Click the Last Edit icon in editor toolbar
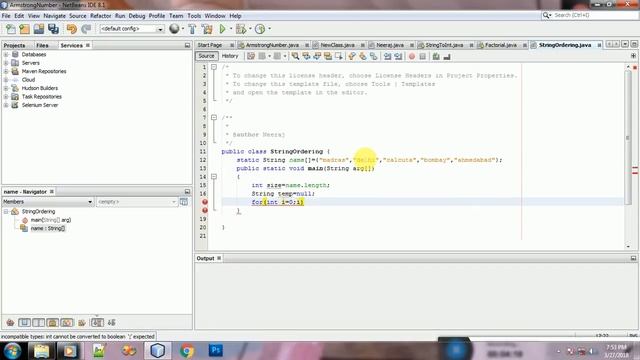This screenshot has height=360, width=640. click(x=251, y=56)
